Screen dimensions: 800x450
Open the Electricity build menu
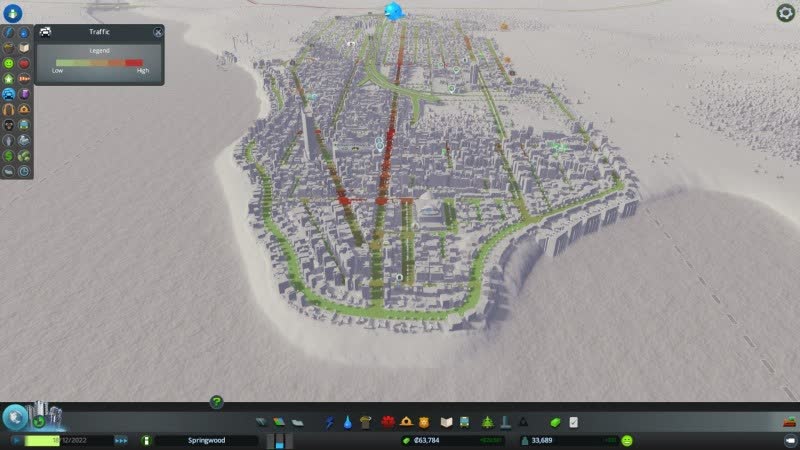point(330,422)
